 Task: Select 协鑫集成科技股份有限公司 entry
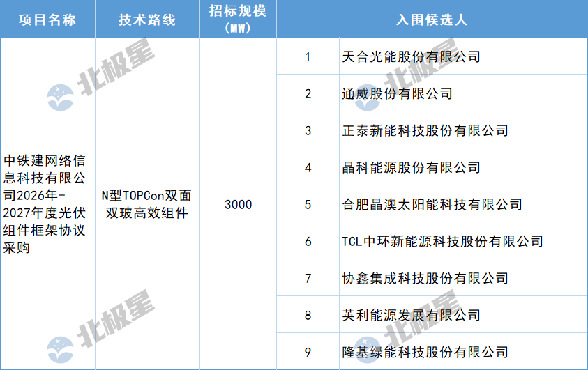pos(425,278)
